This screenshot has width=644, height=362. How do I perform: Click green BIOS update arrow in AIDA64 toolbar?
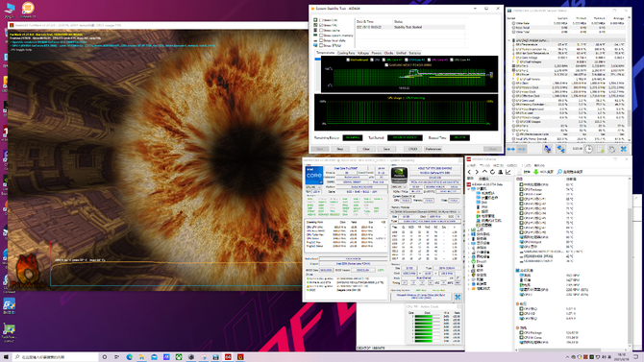click(536, 172)
